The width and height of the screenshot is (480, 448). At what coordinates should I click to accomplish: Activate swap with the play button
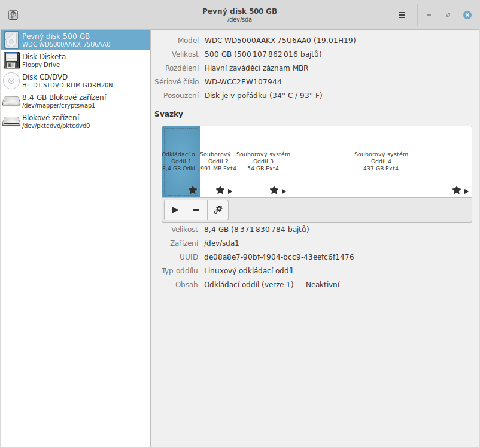pyautogui.click(x=175, y=210)
